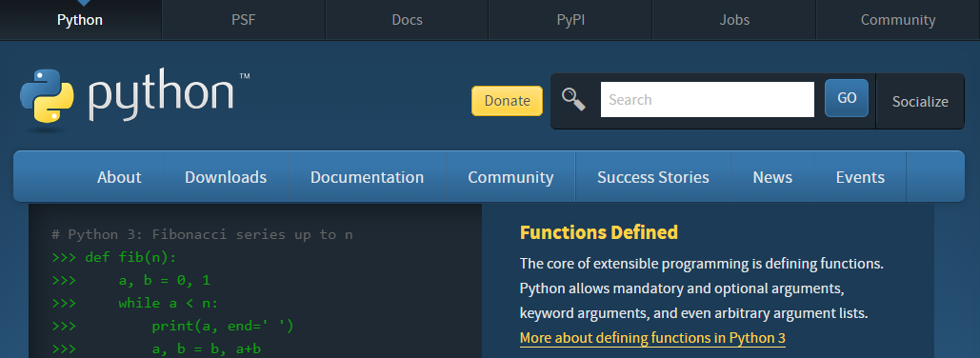Switch to the PSF top tab
This screenshot has height=358, width=980.
pos(244,20)
